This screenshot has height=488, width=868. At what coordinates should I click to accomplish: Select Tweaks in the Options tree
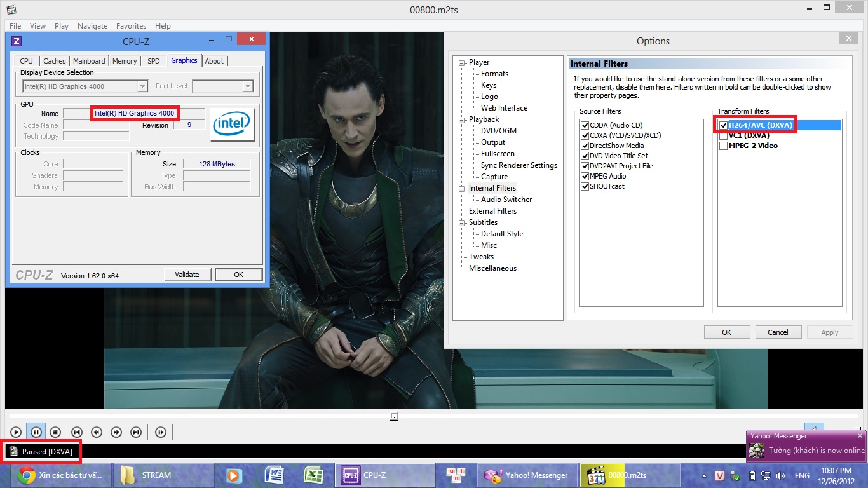tap(481, 257)
